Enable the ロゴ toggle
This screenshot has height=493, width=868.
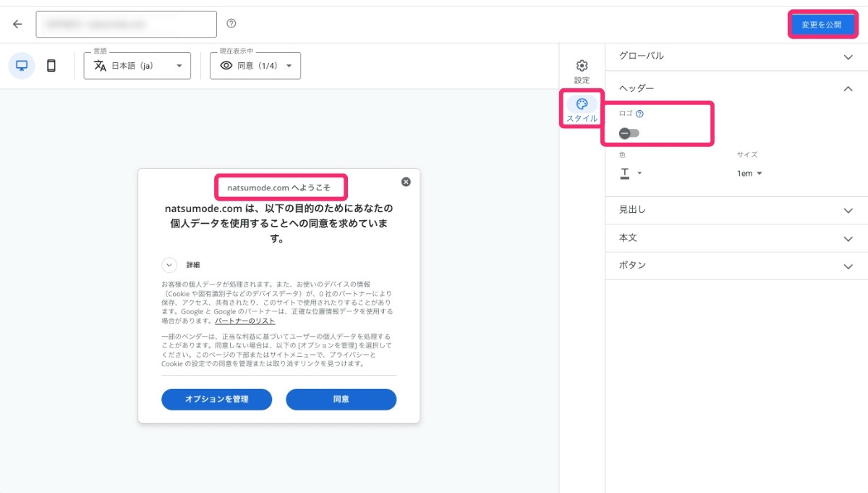(x=629, y=132)
